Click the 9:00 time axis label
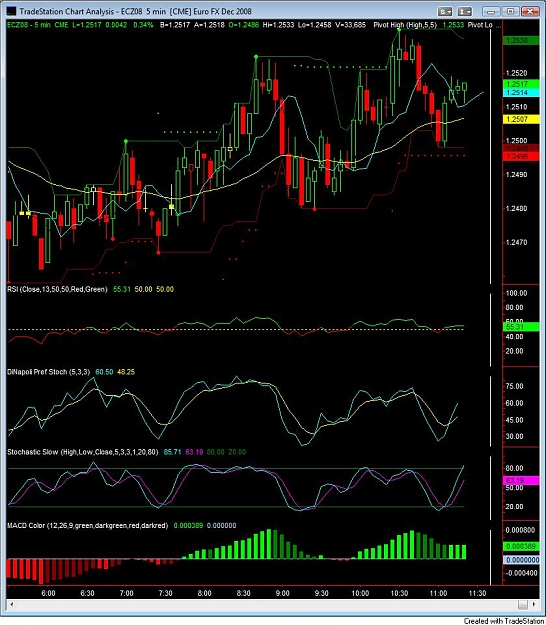The height and width of the screenshot is (625, 546). pyautogui.click(x=283, y=593)
